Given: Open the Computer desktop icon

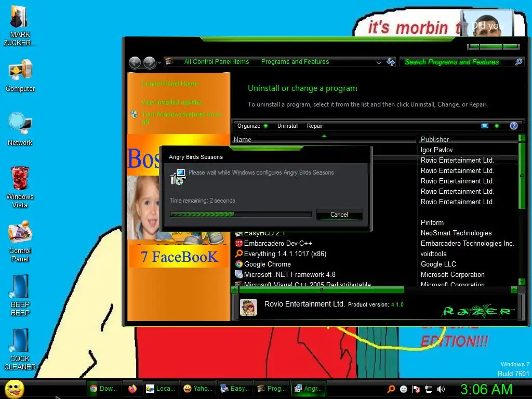Looking at the screenshot, I should click(20, 75).
